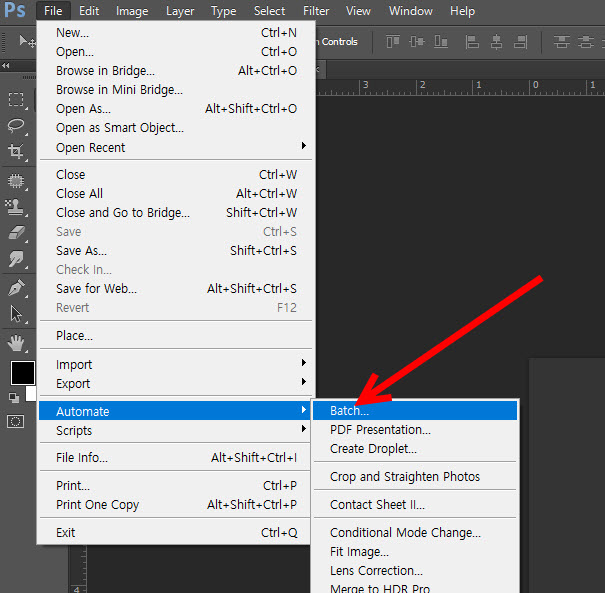The image size is (605, 593).
Task: Align right edges icon in options bar
Action: (521, 42)
